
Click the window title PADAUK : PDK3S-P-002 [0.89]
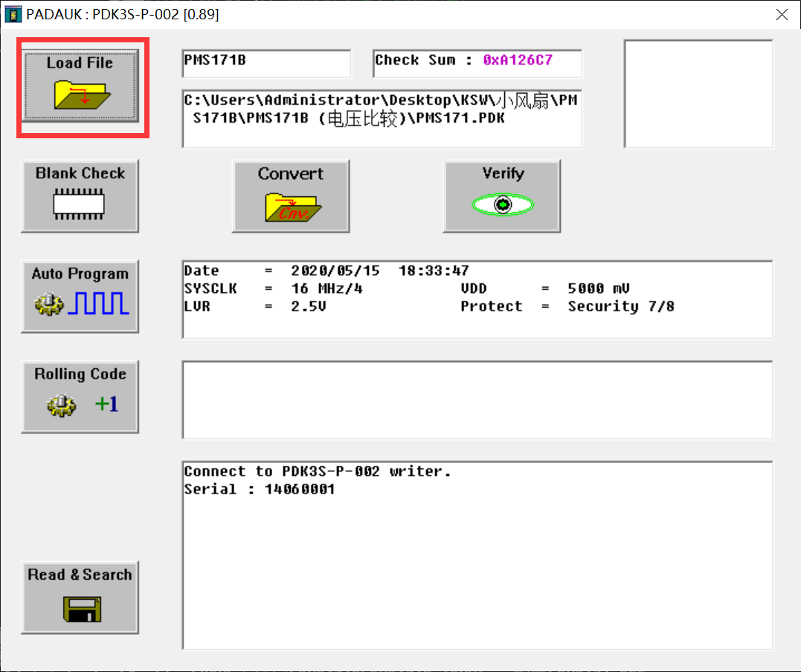tap(123, 14)
